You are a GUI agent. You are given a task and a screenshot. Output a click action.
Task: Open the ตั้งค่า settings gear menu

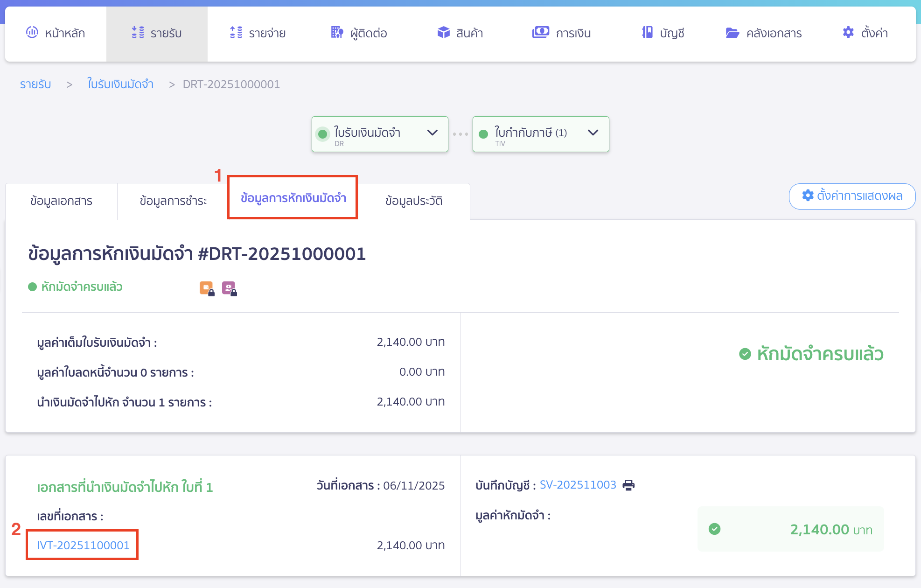coord(865,33)
